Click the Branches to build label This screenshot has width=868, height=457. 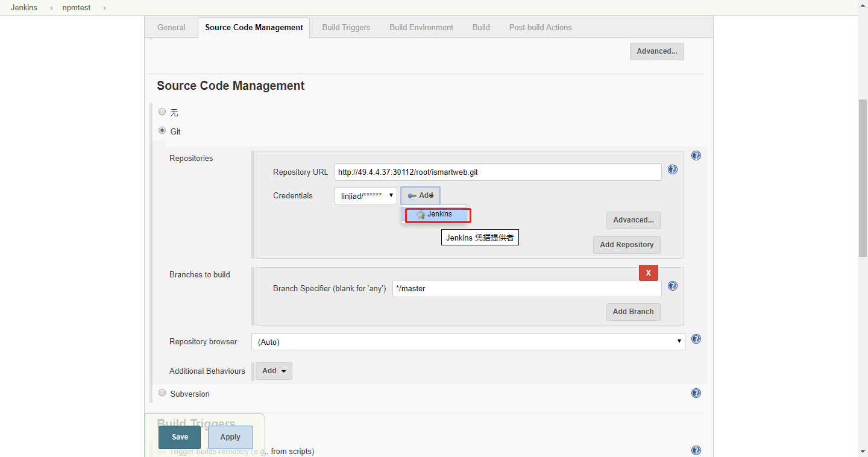click(200, 274)
